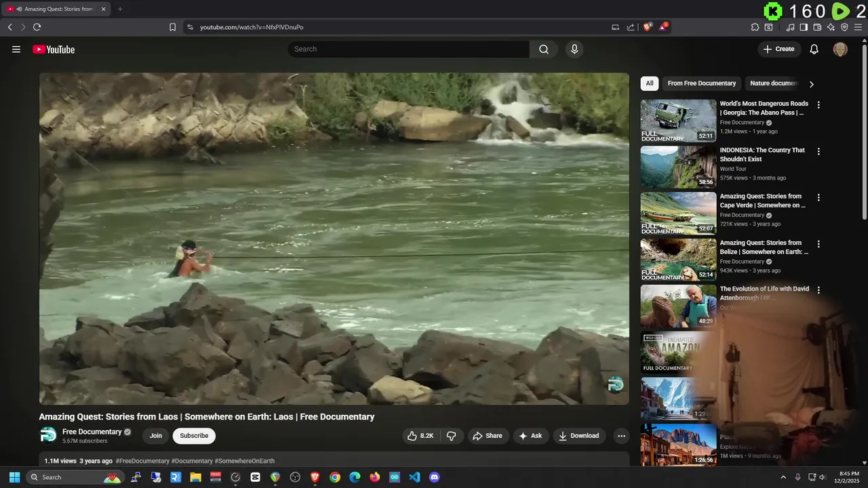This screenshot has width=868, height=488.
Task: Open Free Documentary channel name link
Action: (92, 432)
